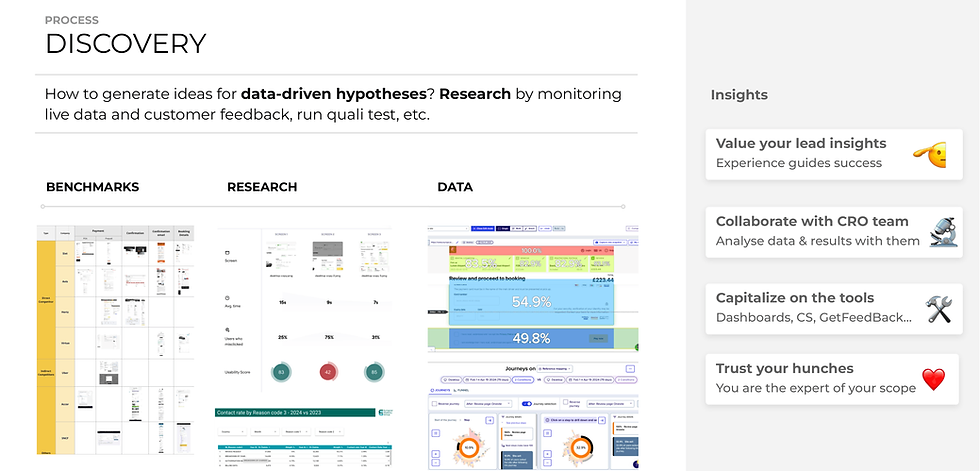This screenshot has height=471, width=980.
Task: Click the red heart emoji
Action: point(934,379)
